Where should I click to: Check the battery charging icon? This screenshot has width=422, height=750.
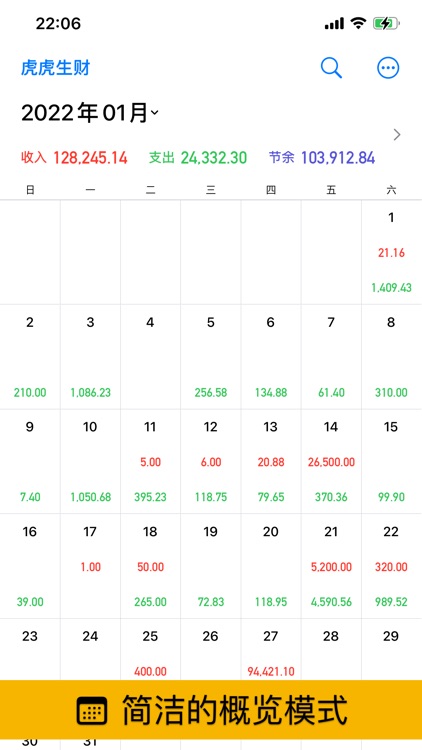pos(387,23)
